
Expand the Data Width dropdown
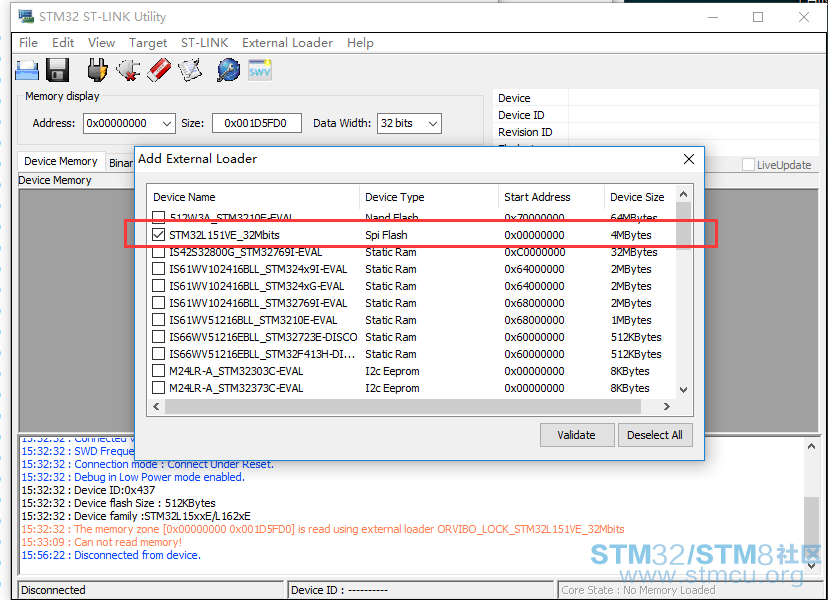coord(433,124)
